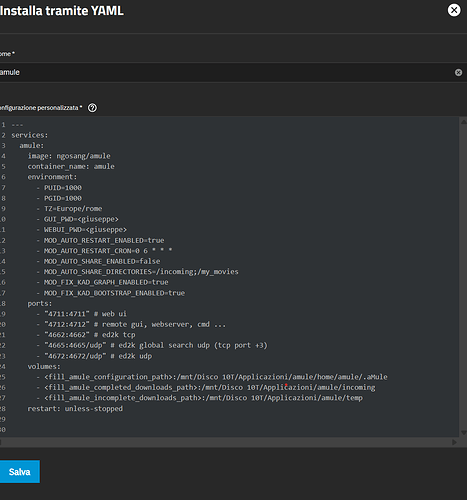
Task: Click the editor scrollbar up arrow
Action: coord(463,122)
